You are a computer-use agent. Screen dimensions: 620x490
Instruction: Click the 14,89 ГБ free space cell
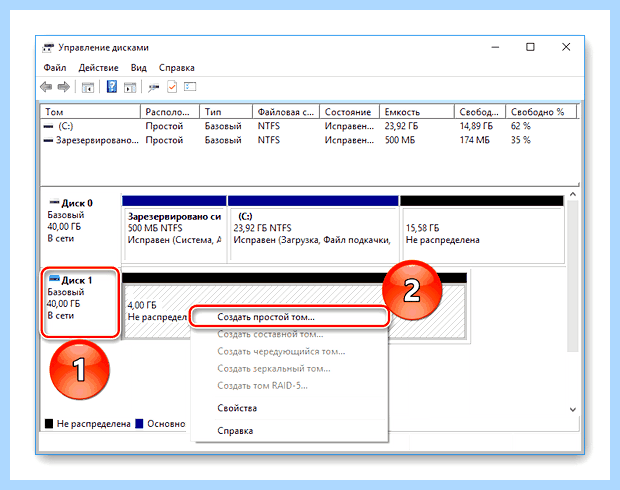476,126
